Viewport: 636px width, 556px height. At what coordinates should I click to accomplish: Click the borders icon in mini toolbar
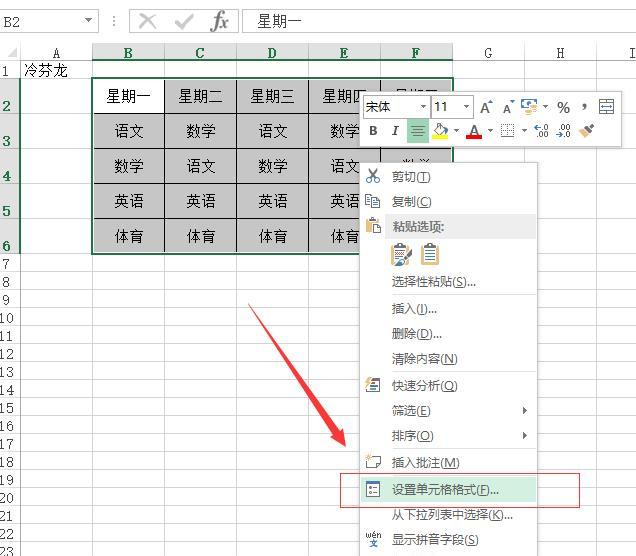point(507,131)
